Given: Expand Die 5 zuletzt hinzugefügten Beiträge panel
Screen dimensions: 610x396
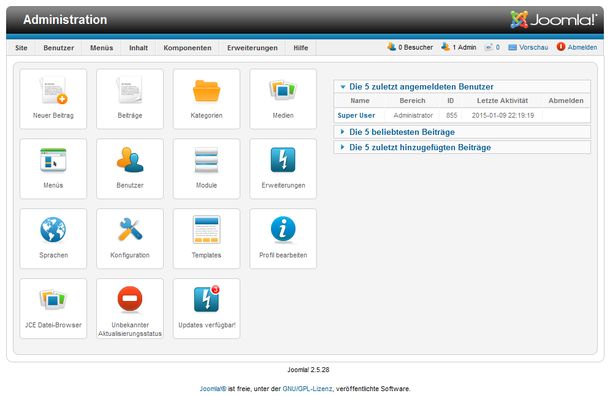Looking at the screenshot, I should point(462,147).
